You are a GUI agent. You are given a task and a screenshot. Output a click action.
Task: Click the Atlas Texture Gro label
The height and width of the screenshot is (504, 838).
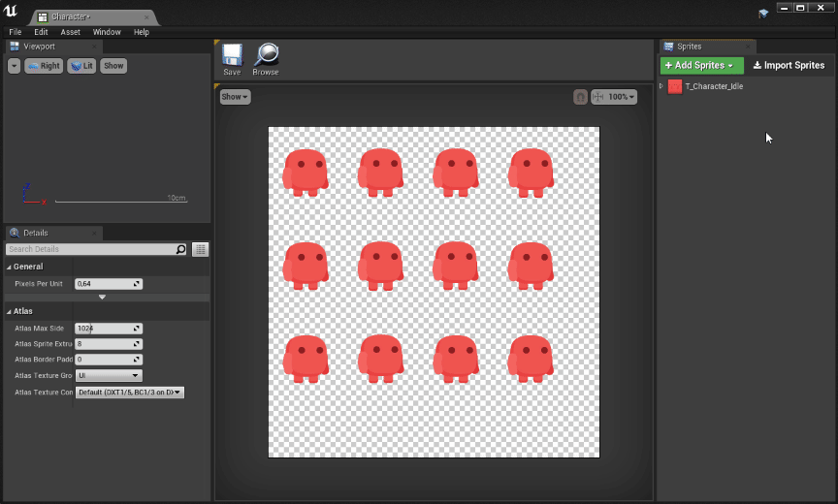44,376
